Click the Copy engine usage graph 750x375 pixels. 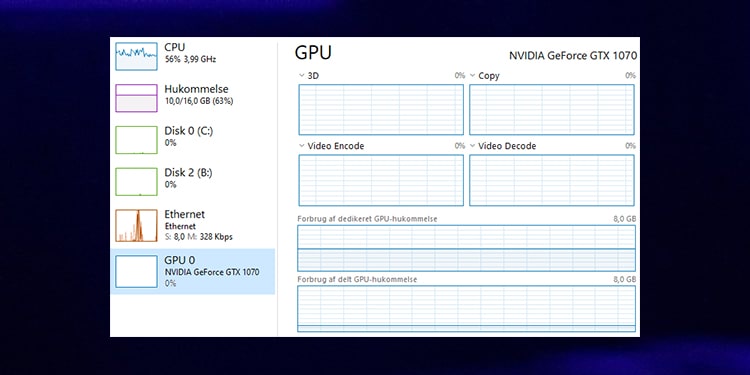tap(552, 110)
